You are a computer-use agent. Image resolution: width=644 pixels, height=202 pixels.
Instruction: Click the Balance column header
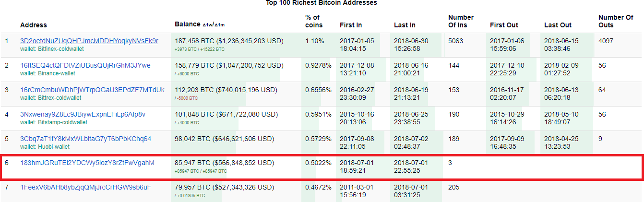(188, 24)
